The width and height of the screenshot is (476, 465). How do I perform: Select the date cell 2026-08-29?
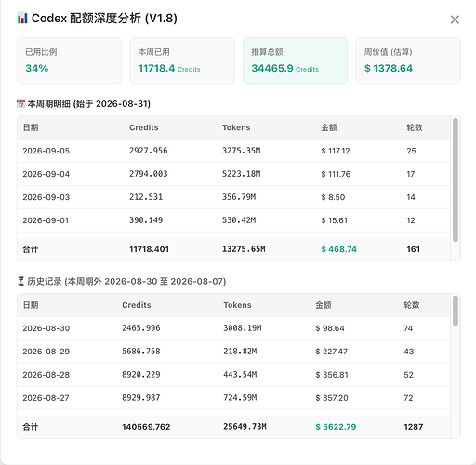click(x=46, y=352)
